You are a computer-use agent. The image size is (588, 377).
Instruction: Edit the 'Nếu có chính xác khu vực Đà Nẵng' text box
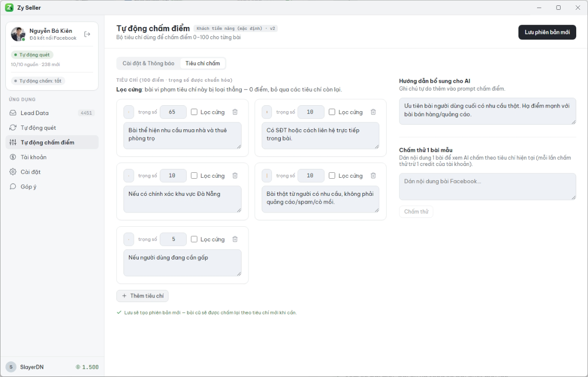(182, 199)
